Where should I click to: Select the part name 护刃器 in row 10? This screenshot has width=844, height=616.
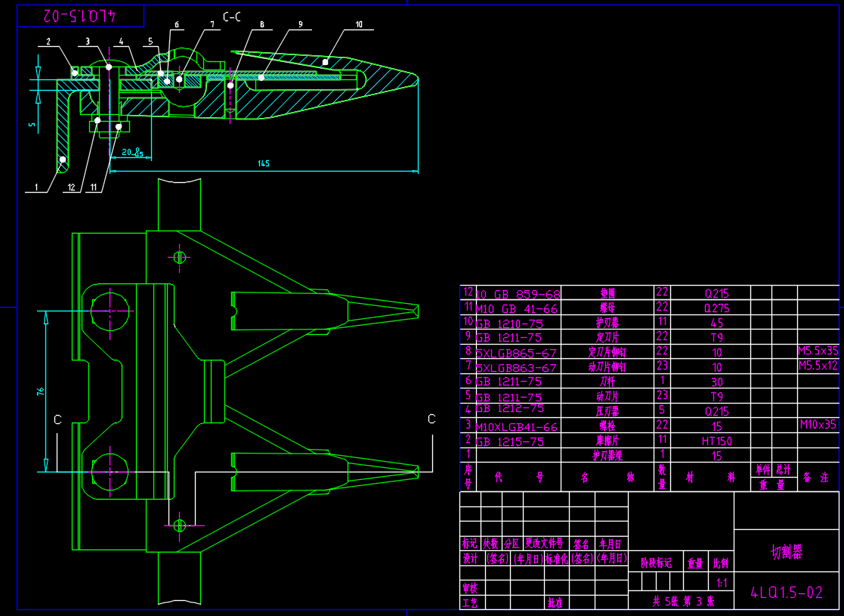(607, 322)
